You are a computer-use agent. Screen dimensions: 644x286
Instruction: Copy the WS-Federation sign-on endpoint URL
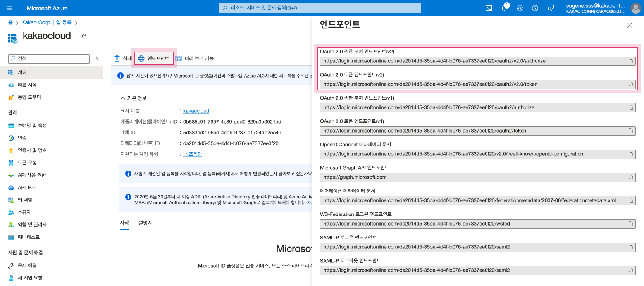tap(631, 224)
